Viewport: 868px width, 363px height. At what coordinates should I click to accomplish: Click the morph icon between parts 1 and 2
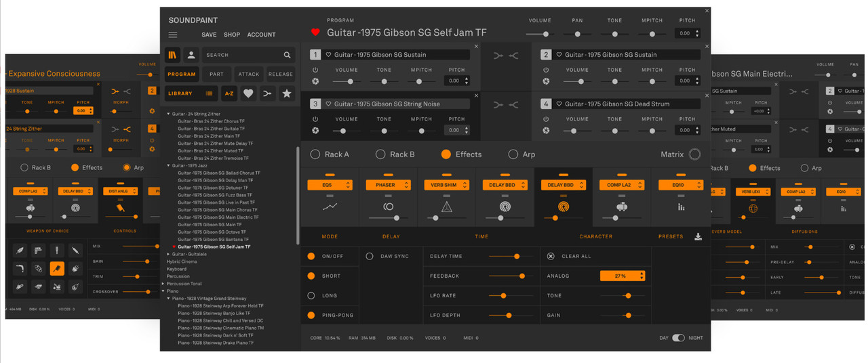click(x=506, y=56)
